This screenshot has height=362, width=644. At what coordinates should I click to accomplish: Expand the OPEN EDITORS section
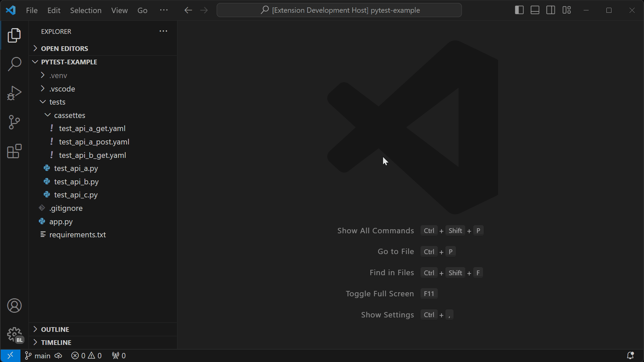(64, 49)
